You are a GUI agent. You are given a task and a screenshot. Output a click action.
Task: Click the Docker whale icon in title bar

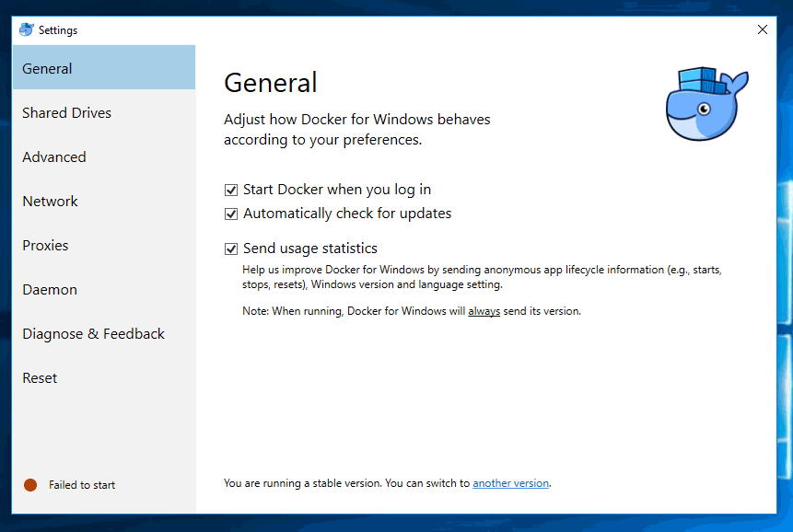tap(27, 29)
